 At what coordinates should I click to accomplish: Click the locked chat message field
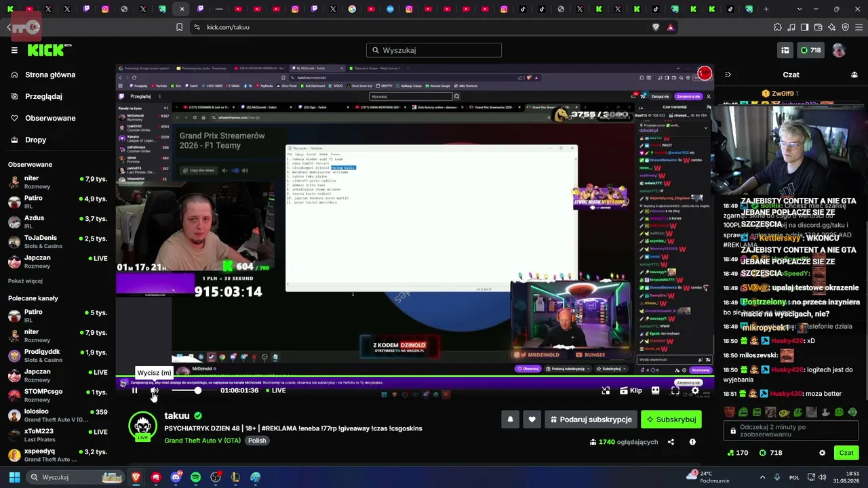tap(791, 431)
